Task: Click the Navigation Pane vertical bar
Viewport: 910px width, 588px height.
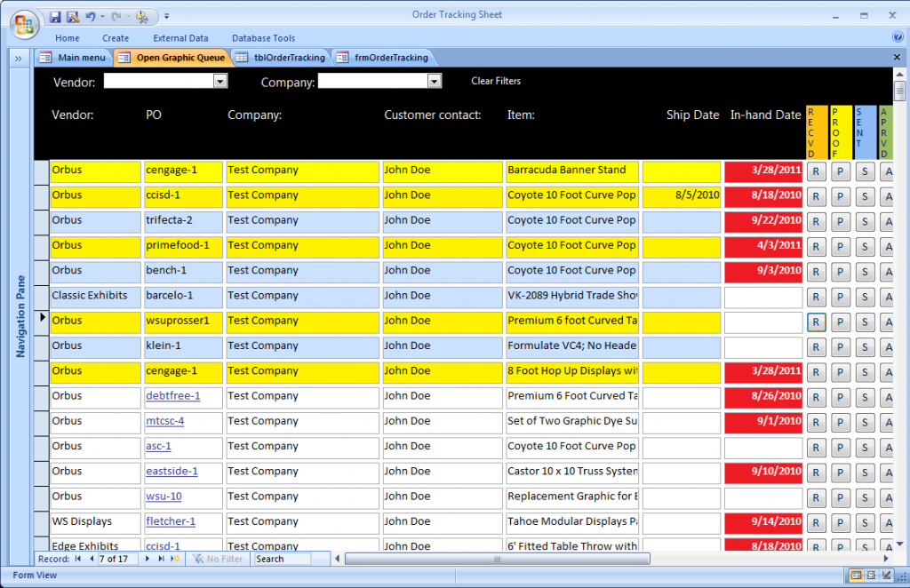Action: pos(21,316)
